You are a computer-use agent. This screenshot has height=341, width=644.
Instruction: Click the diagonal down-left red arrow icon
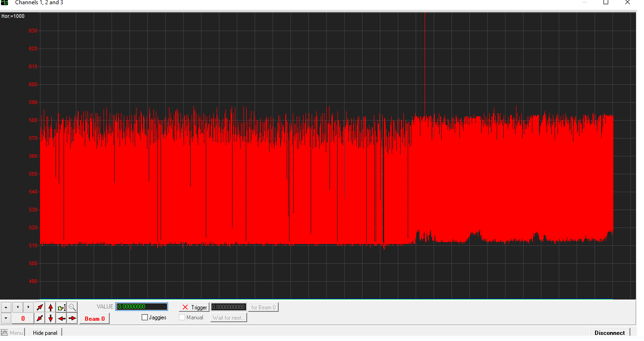pos(40,318)
